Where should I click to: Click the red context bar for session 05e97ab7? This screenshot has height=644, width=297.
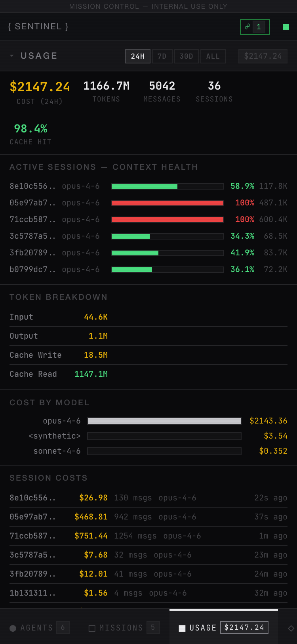[x=168, y=203]
